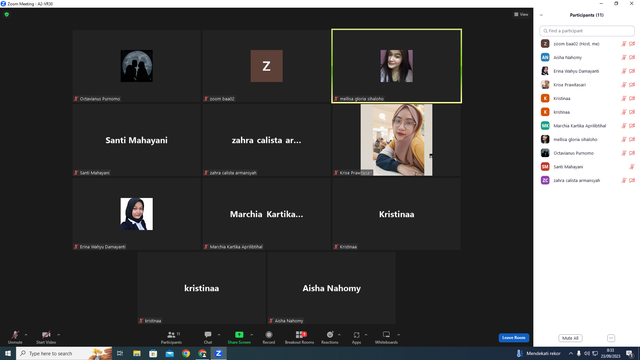This screenshot has height=360, width=640.
Task: Click the Windows Start button
Action: coord(8,353)
